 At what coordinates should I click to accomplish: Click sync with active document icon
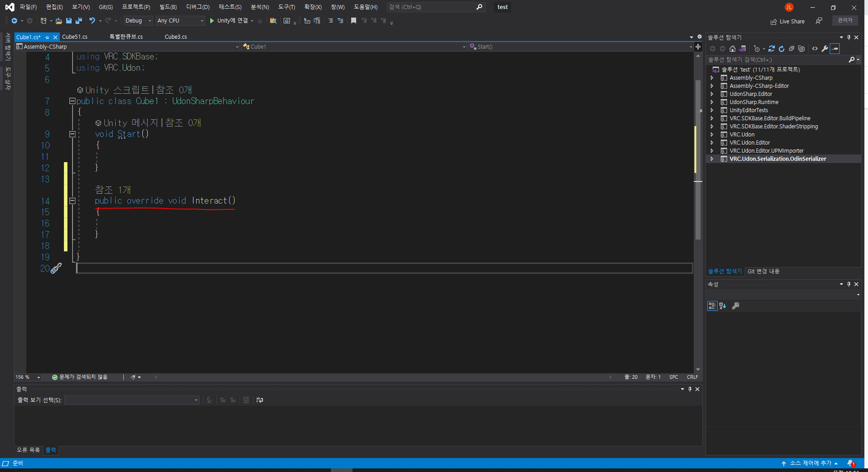click(772, 49)
